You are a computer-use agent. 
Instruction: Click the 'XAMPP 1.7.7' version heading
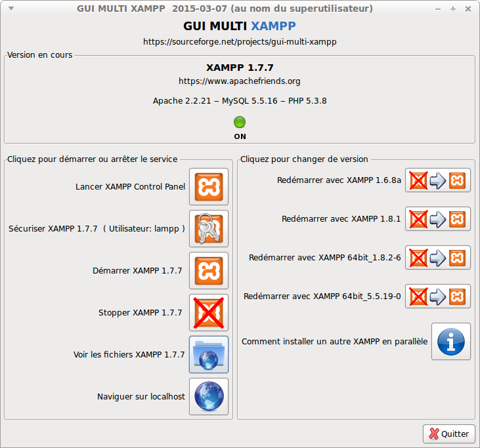(240, 68)
